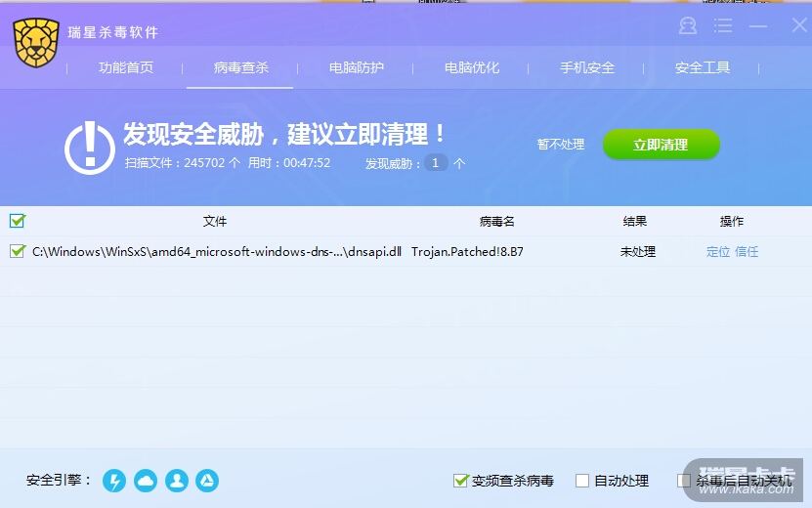
Task: Toggle the lightning bolt security engine
Action: [x=114, y=481]
